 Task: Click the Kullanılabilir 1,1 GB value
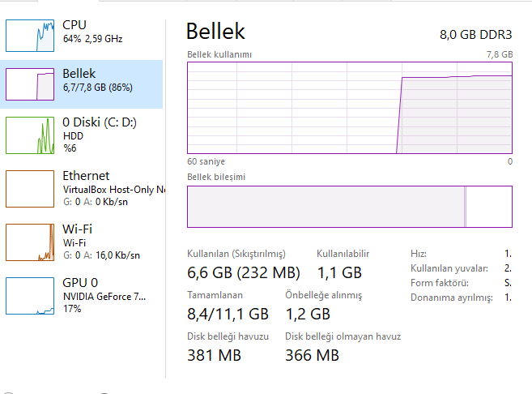[338, 272]
